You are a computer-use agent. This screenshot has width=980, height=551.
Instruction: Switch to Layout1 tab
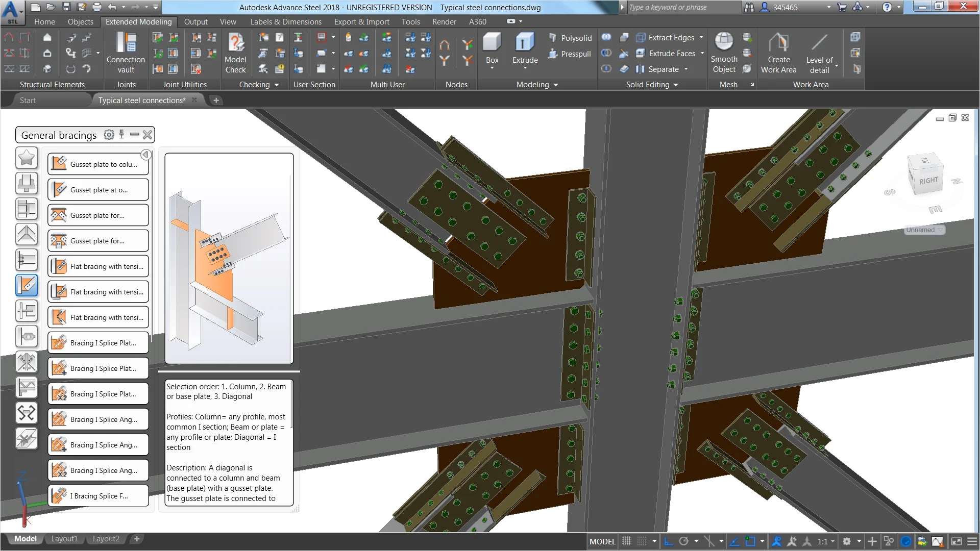pyautogui.click(x=64, y=539)
